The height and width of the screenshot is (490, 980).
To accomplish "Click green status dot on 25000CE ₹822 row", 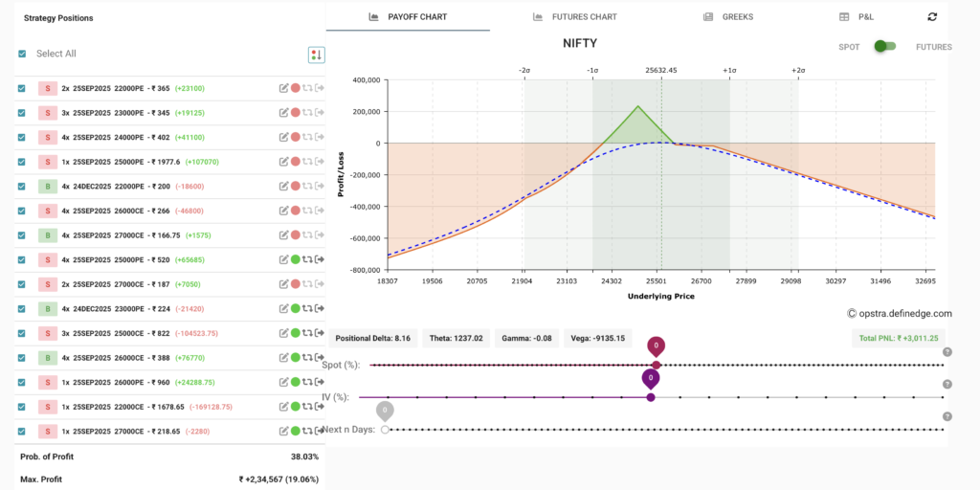I will coord(296,333).
